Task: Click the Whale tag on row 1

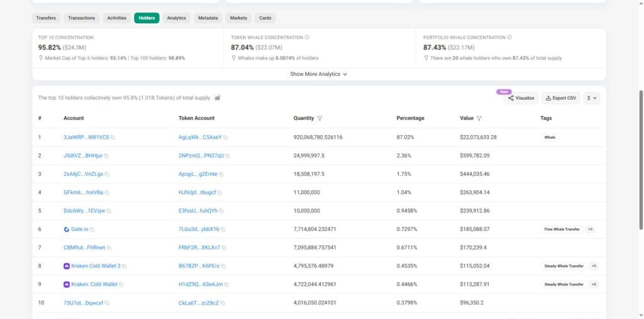Action: pos(550,138)
